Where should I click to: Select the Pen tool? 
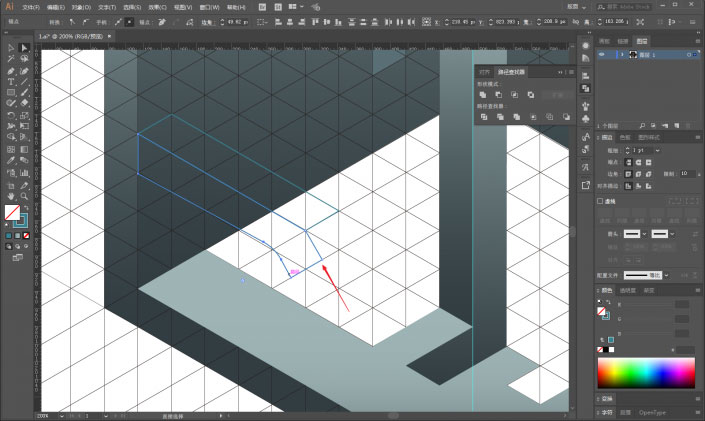point(11,71)
